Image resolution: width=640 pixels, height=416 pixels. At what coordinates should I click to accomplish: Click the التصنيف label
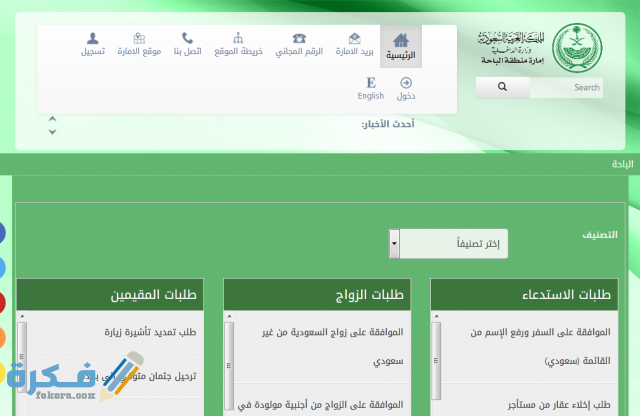click(600, 235)
